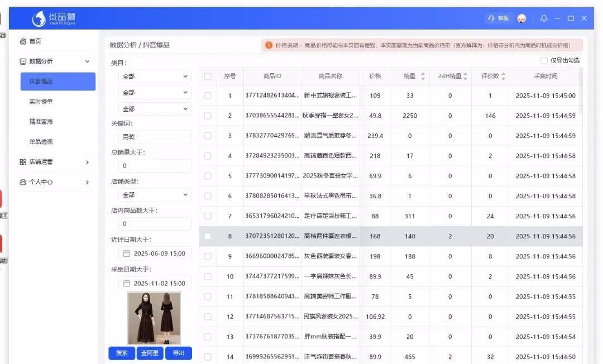Click the 搜索 button

click(x=122, y=353)
